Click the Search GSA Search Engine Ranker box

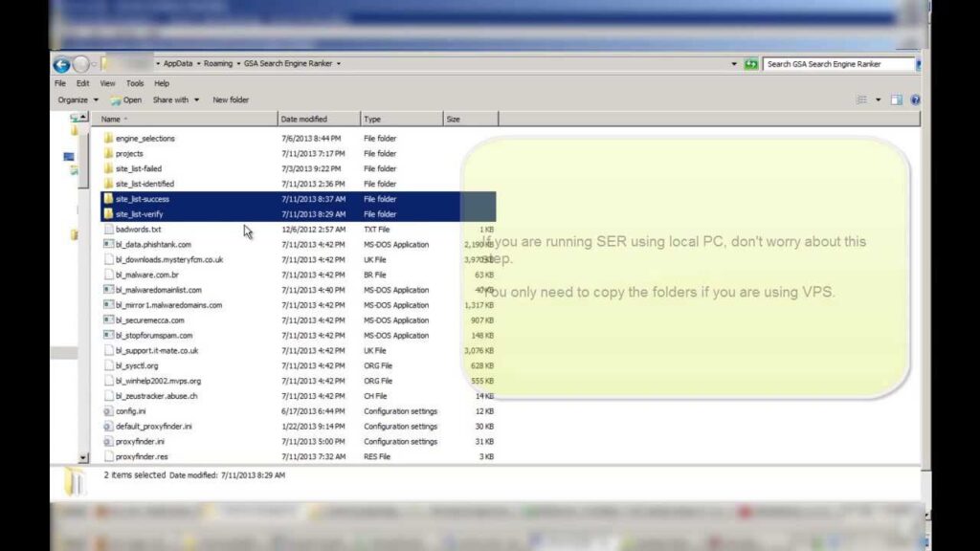838,64
